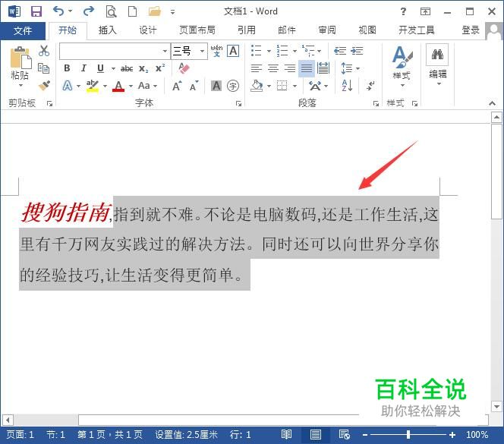Copy the selected text
Viewport: 504px width, 444px height.
[x=44, y=68]
